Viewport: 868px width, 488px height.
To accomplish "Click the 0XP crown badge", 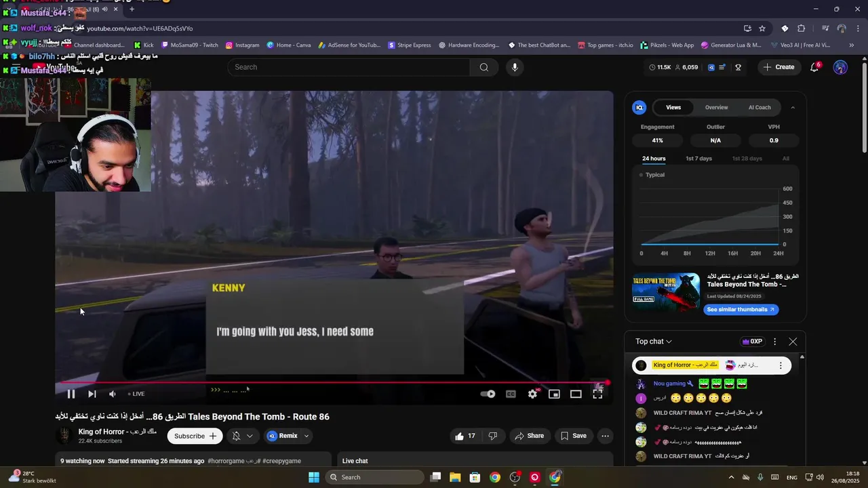I will tap(752, 342).
